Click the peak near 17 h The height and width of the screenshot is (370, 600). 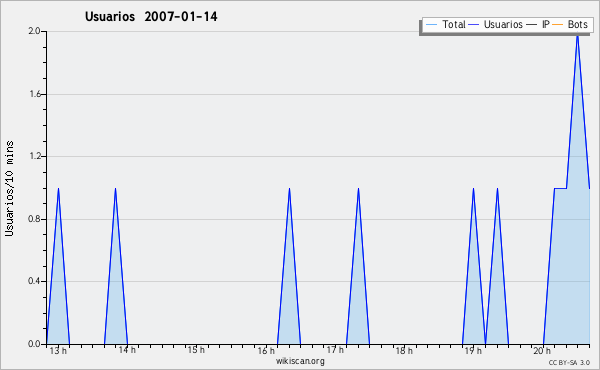358,189
